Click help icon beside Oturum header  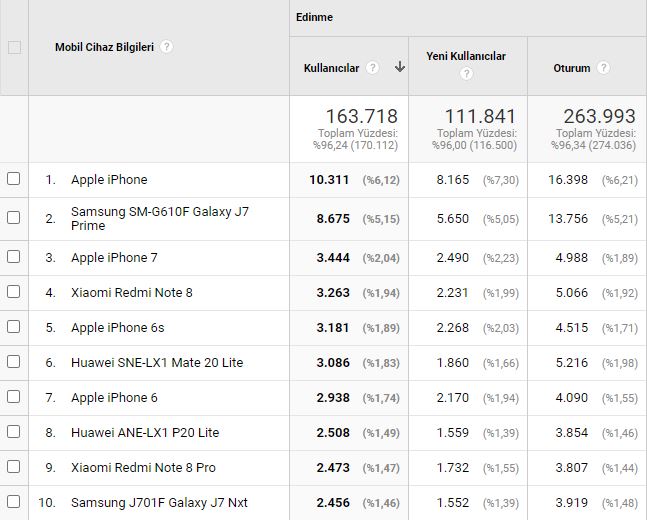point(603,68)
